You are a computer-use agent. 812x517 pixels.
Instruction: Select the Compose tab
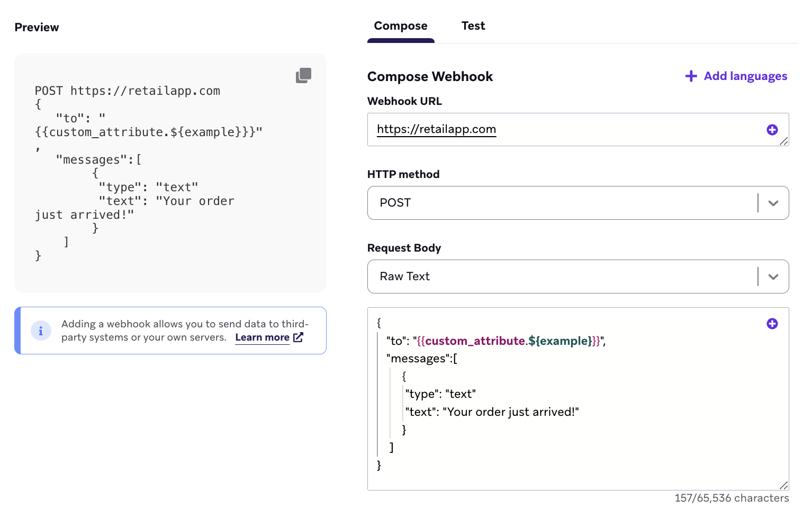(401, 26)
